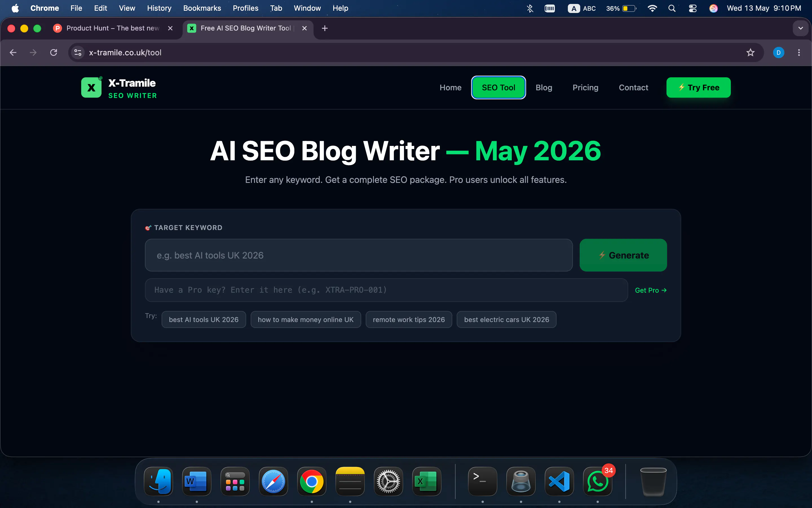Launch Microsoft Word from the Dock
This screenshot has width=812, height=508.
point(197,481)
